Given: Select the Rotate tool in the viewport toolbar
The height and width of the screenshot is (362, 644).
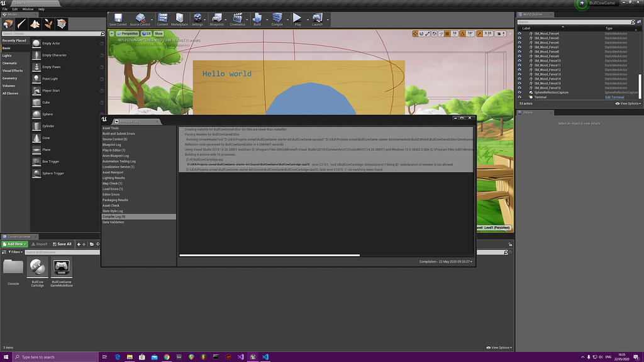Looking at the screenshot, I should 421,33.
